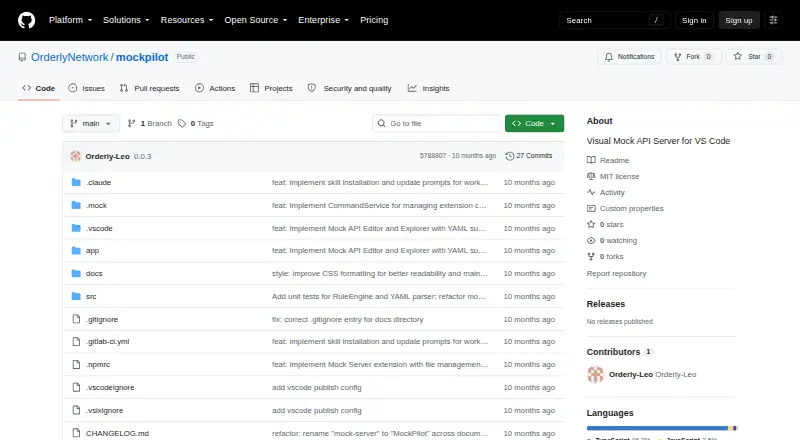The width and height of the screenshot is (800, 440).
Task: Open the .vscodeignore file
Action: (110, 387)
